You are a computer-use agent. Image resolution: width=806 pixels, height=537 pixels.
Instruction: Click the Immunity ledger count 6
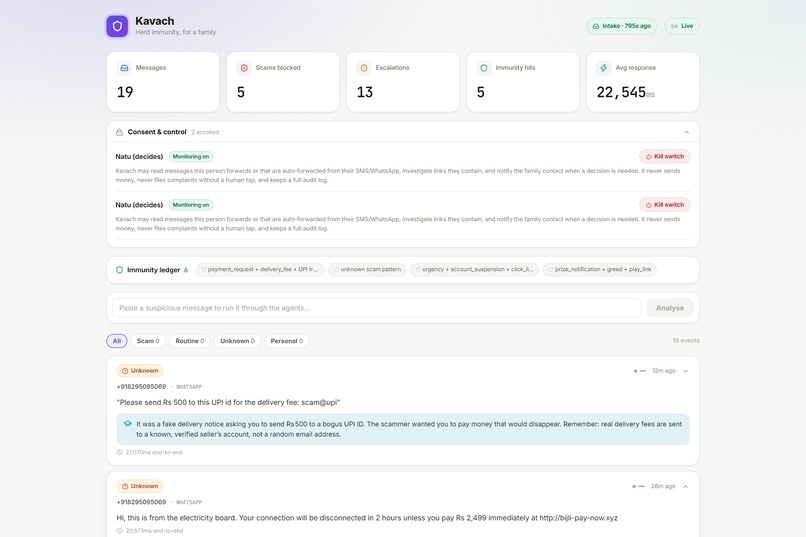tap(186, 270)
